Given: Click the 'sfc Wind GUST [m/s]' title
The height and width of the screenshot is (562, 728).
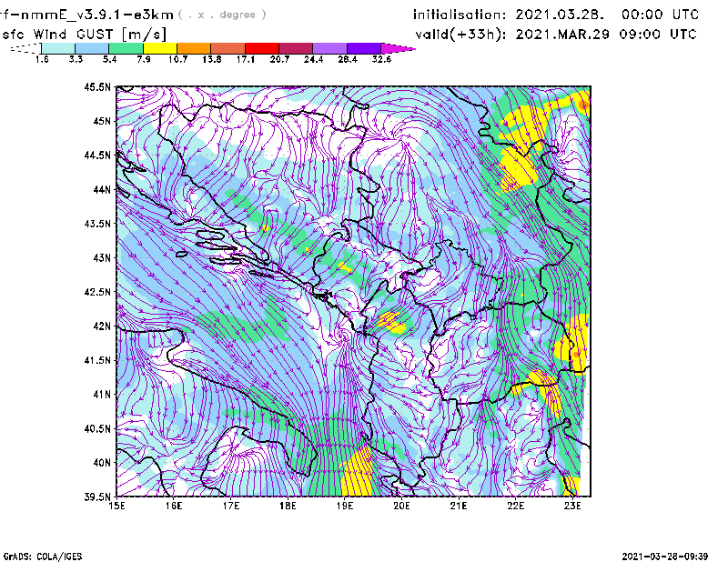Looking at the screenshot, I should (85, 35).
